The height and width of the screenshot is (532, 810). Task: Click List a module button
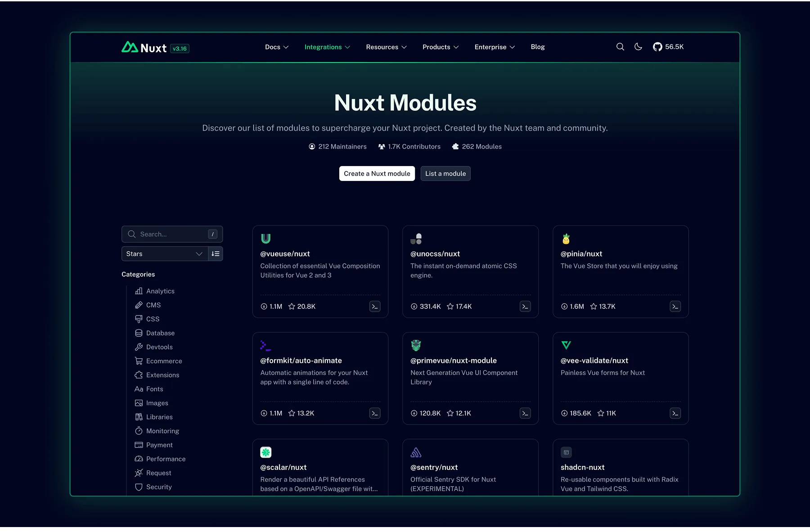tap(445, 174)
